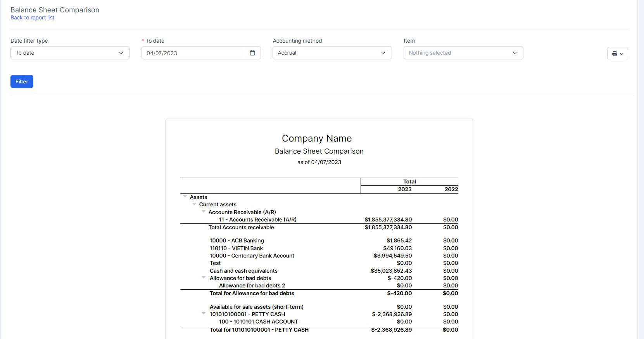
Task: Open the Date filter type dropdown
Action: (x=70, y=53)
